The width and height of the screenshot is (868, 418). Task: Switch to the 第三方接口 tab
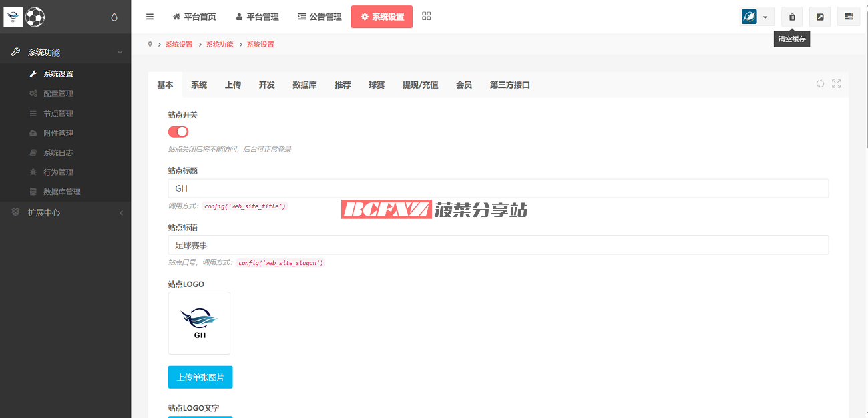coord(509,85)
